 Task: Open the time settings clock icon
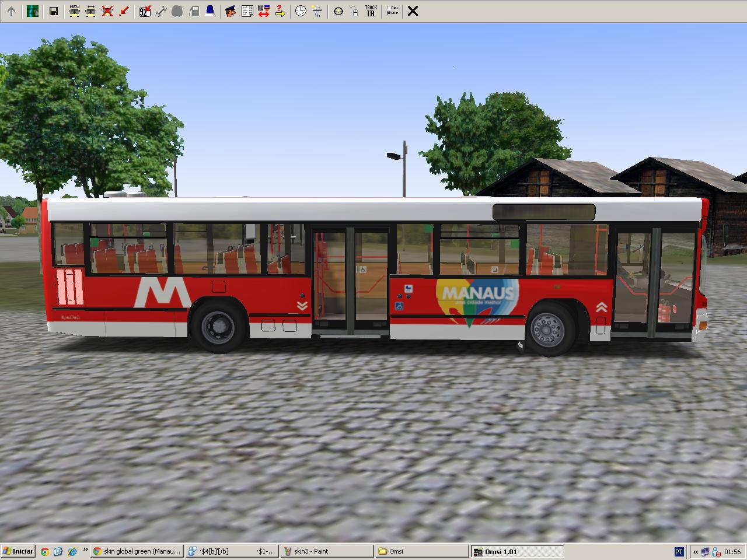click(x=301, y=10)
